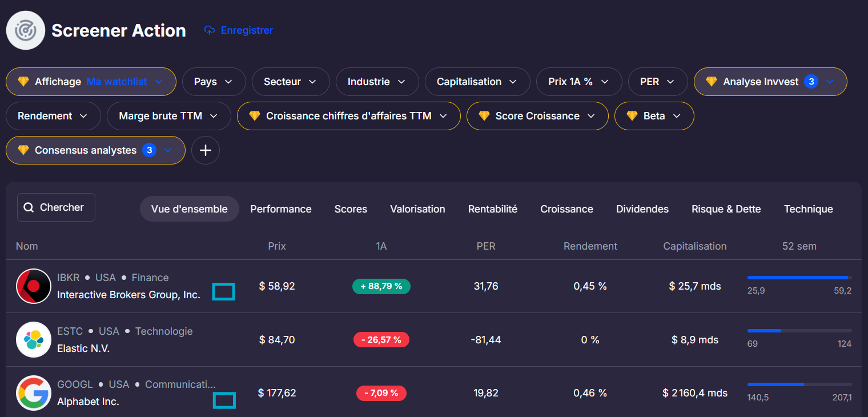
Task: Click the Chercher search field
Action: pos(56,207)
